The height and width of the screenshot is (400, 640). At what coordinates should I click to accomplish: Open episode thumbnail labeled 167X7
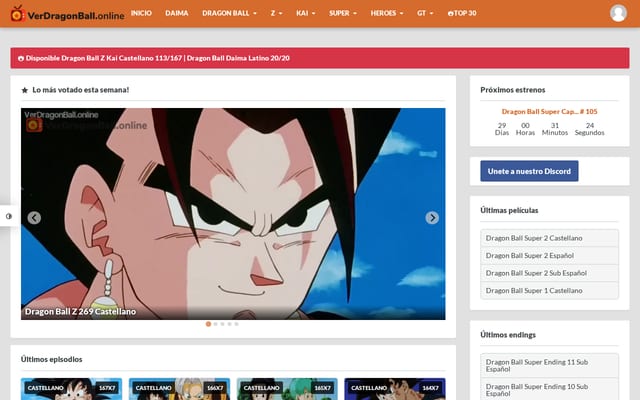(71, 389)
